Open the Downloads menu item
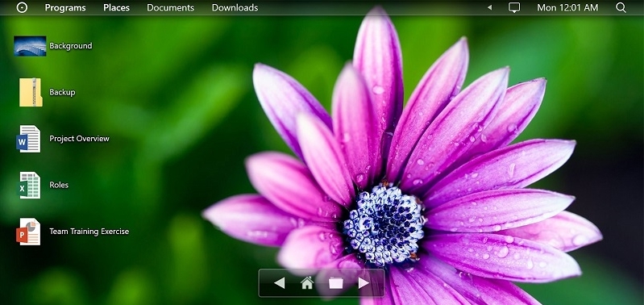Screen dimensions: 644x305 (x=235, y=7)
